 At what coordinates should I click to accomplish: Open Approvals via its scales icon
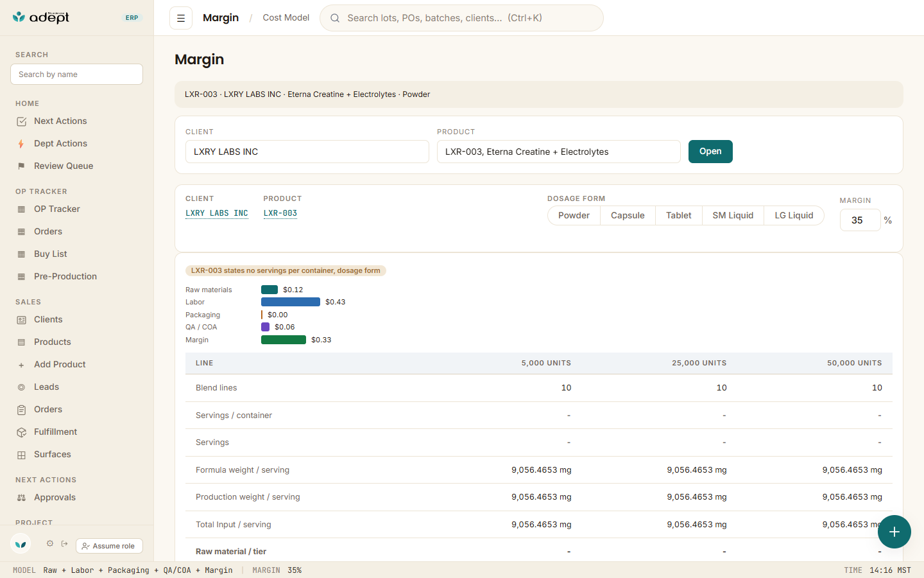(x=21, y=498)
